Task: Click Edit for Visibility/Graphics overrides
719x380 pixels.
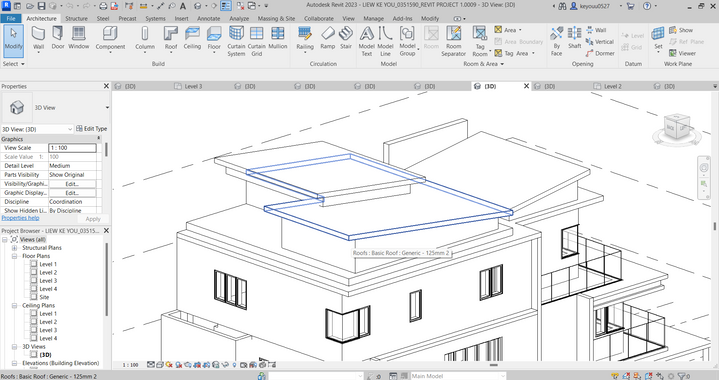Action: click(72, 184)
